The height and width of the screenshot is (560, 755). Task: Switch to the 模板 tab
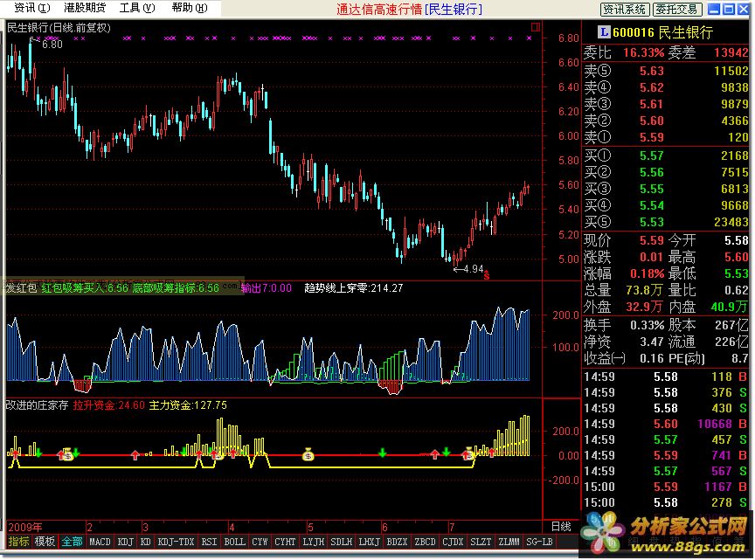[45, 542]
